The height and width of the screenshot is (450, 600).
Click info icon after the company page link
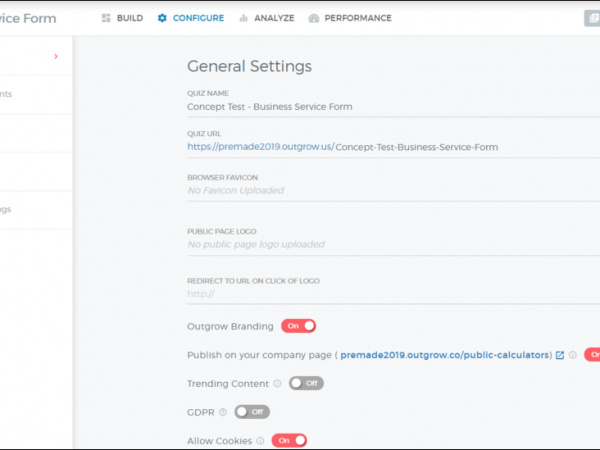pyautogui.click(x=573, y=355)
